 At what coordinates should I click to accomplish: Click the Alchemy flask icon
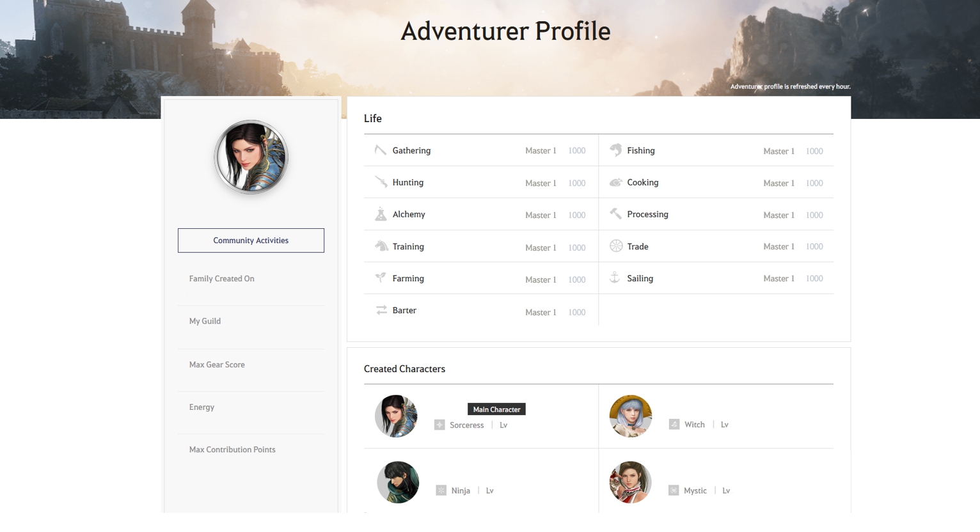[x=381, y=214]
